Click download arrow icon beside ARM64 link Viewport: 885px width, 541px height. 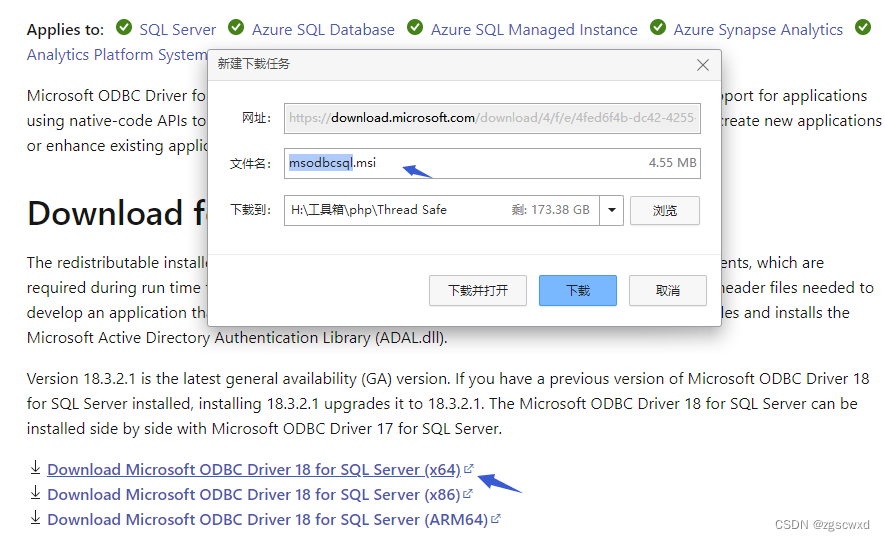pyautogui.click(x=35, y=517)
